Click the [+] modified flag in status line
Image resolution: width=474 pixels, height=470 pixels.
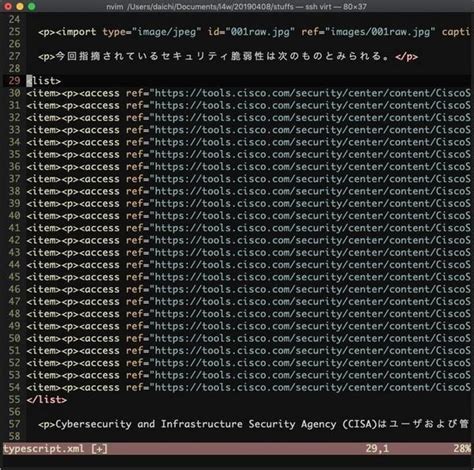(x=99, y=449)
